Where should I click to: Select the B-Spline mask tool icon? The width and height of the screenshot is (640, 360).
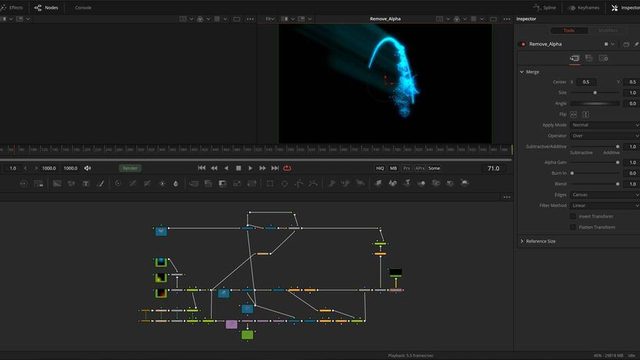(x=313, y=184)
